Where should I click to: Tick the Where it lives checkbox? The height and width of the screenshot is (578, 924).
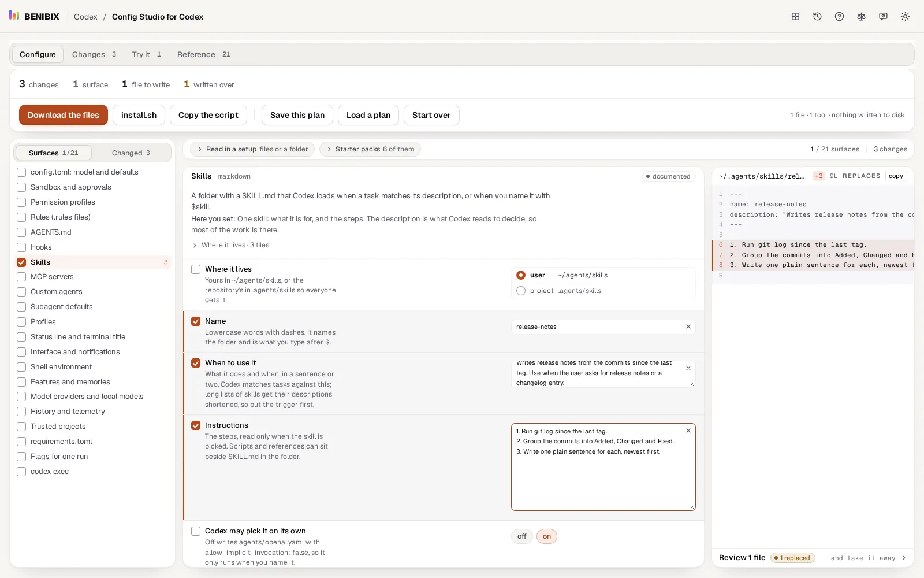[x=196, y=269]
